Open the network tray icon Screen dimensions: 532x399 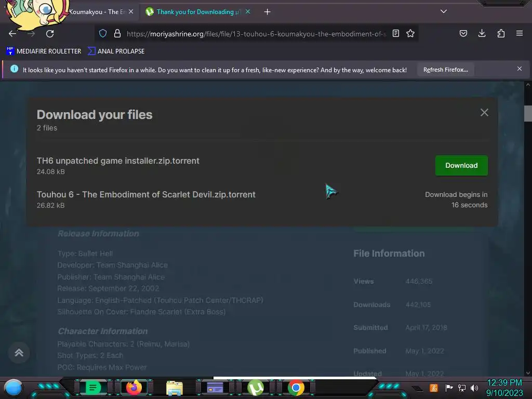point(461,388)
